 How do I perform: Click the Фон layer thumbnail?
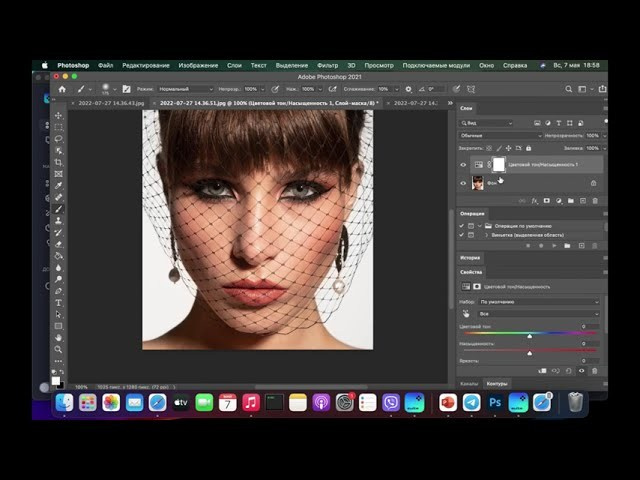tap(478, 183)
